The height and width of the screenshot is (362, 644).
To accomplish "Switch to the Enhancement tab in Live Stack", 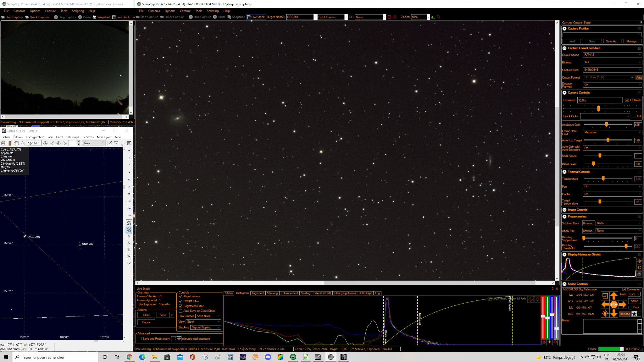I will click(289, 293).
